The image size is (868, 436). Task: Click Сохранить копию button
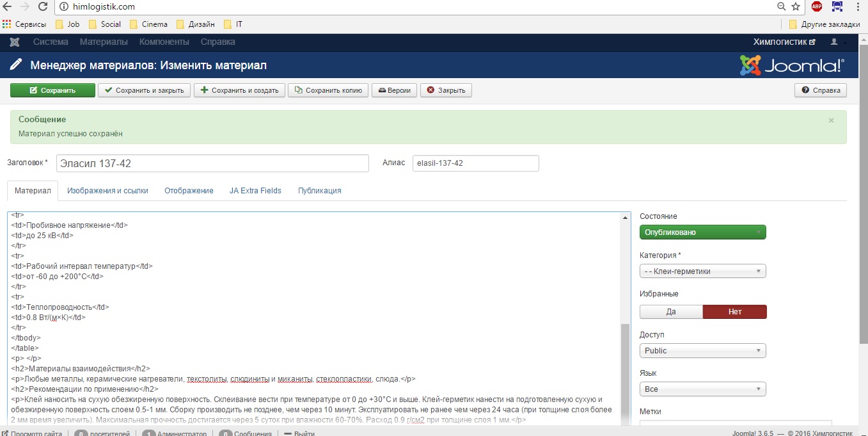coord(328,90)
